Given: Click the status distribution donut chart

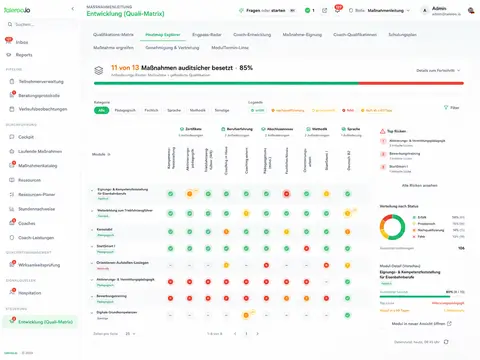Looking at the screenshot, I should click(393, 227).
